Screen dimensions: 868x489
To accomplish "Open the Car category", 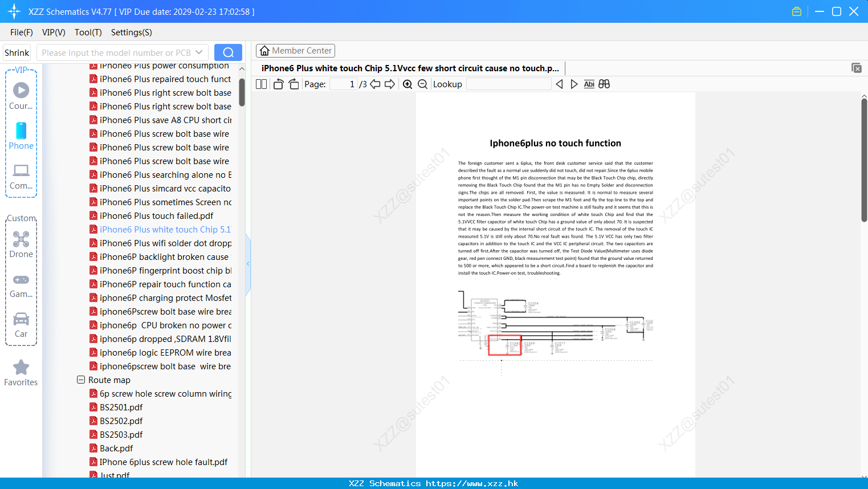I will (21, 325).
